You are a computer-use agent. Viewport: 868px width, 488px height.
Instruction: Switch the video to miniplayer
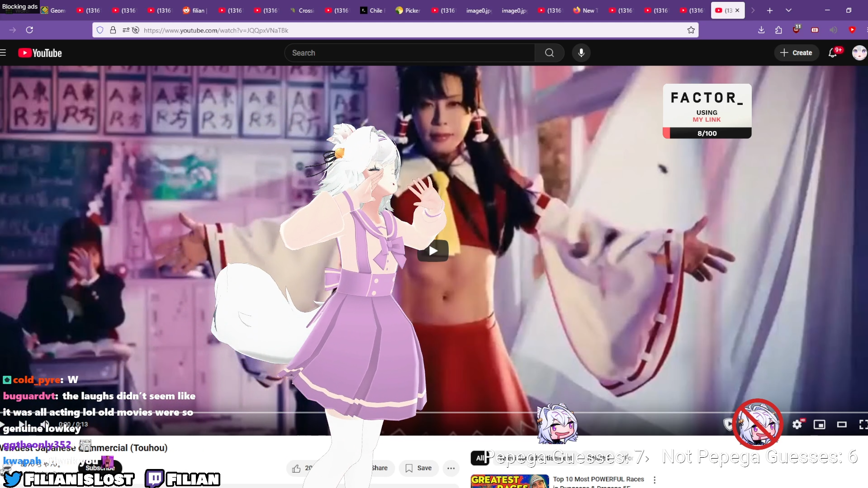click(x=820, y=424)
